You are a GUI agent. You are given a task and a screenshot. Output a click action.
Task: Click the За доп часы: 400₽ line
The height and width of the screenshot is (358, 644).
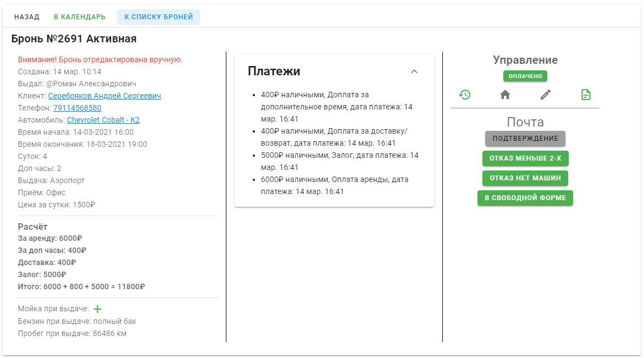tap(52, 251)
